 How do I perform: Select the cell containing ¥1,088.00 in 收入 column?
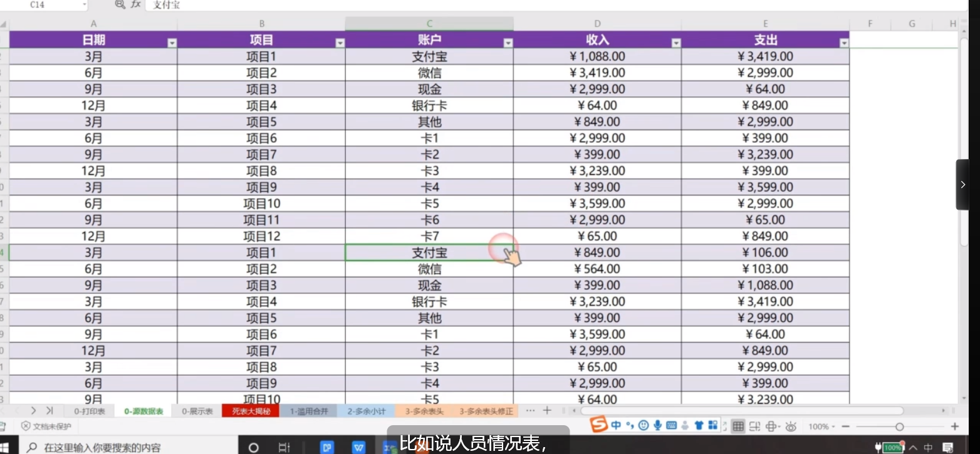(597, 56)
